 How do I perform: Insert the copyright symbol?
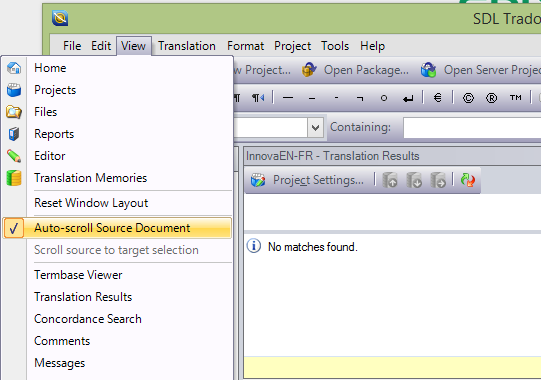tap(468, 98)
